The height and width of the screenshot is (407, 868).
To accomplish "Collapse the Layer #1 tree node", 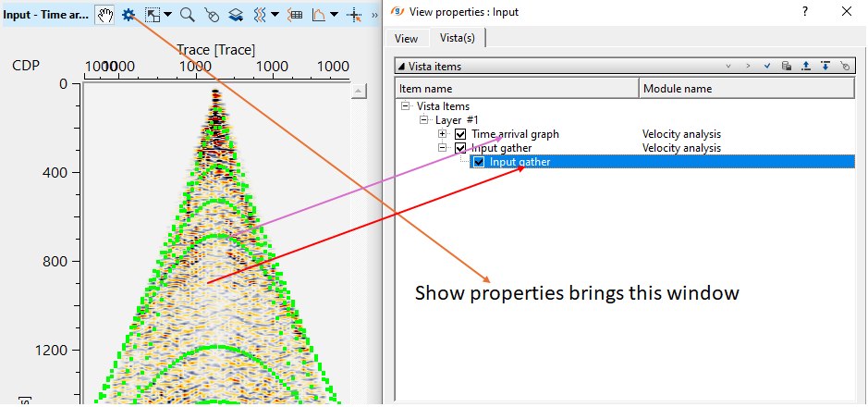I will [423, 120].
